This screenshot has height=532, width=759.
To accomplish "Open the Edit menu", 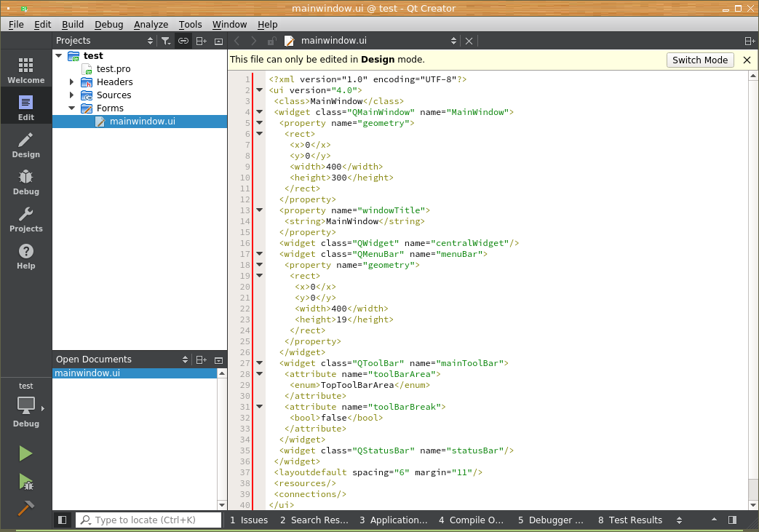I will click(43, 24).
